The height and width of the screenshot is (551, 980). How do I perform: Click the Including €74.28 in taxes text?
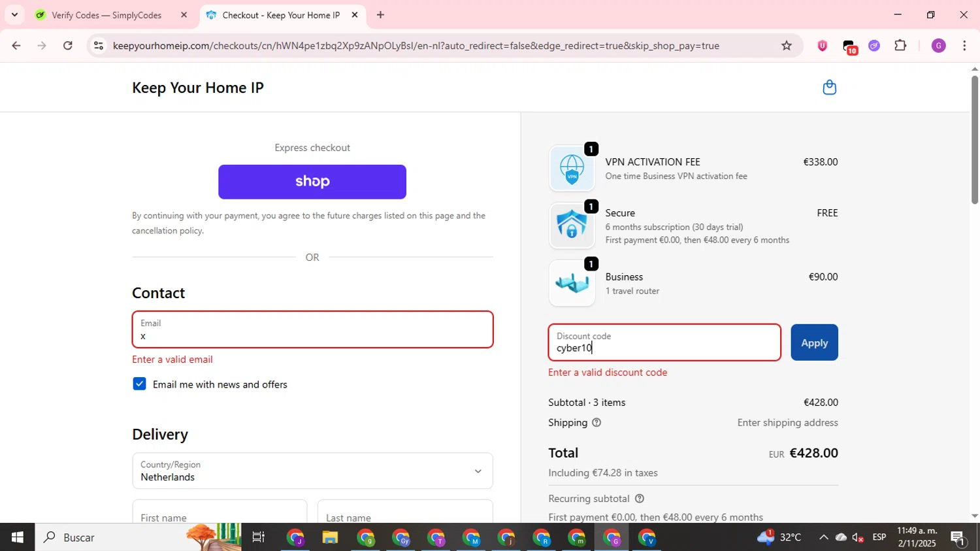pos(603,473)
